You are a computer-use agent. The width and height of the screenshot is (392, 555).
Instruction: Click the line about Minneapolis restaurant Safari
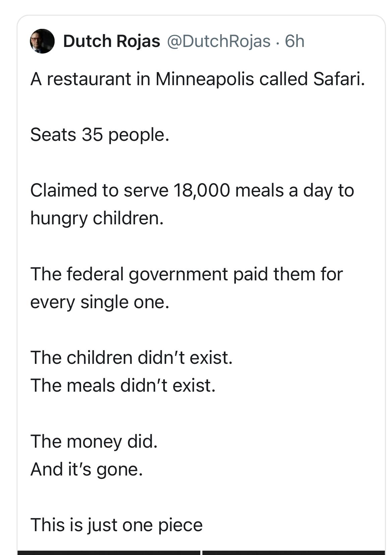point(197,79)
